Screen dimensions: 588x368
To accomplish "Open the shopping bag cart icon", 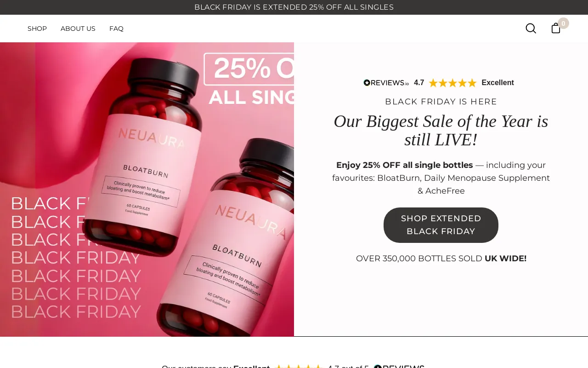I will pyautogui.click(x=555, y=29).
